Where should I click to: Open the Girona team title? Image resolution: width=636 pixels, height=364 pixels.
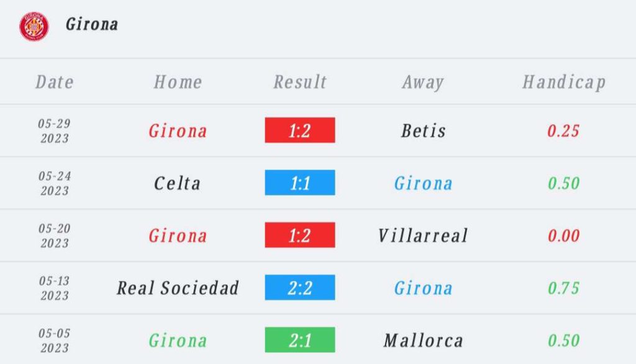pos(92,24)
